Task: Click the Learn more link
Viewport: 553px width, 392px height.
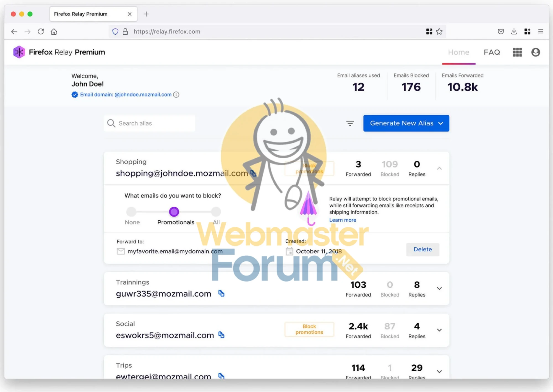Action: [343, 220]
